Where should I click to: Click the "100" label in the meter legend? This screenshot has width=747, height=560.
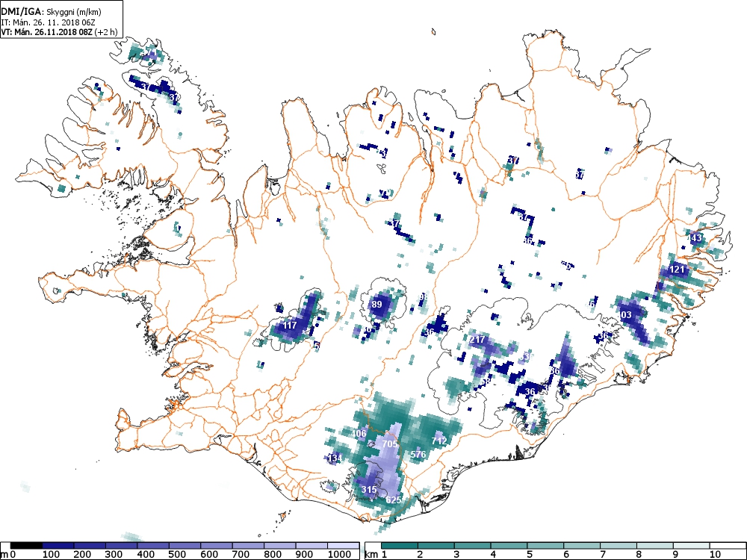tap(51, 555)
